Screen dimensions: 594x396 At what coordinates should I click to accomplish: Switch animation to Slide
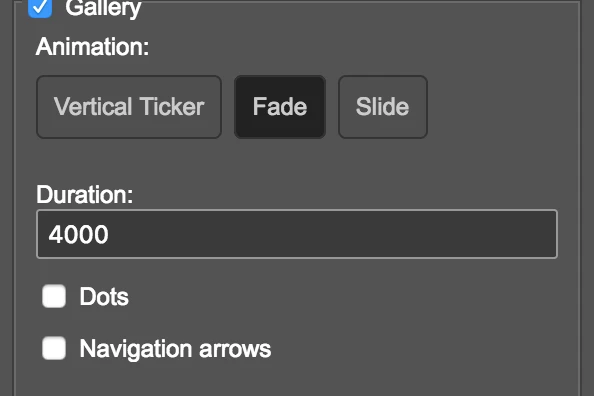click(x=383, y=107)
